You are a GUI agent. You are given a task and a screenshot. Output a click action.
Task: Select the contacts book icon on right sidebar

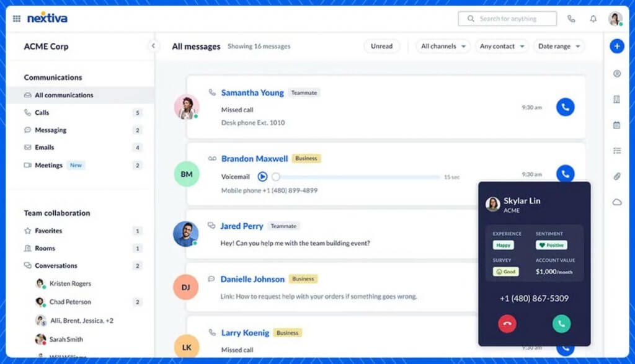point(617,99)
